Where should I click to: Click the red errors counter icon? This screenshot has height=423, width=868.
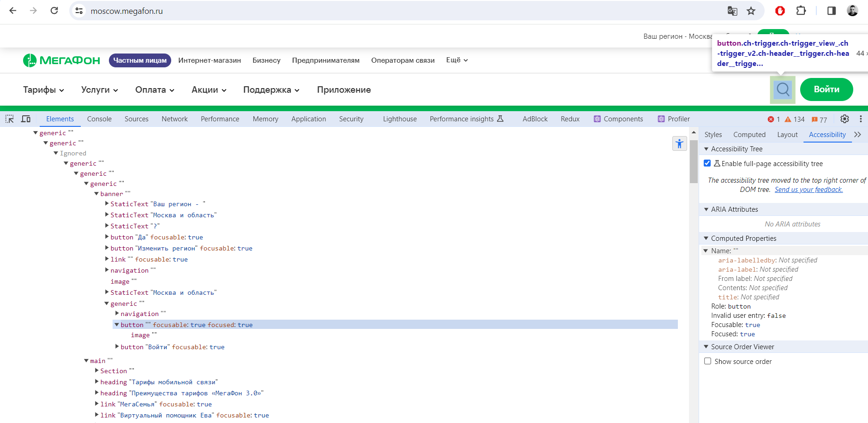tap(774, 119)
